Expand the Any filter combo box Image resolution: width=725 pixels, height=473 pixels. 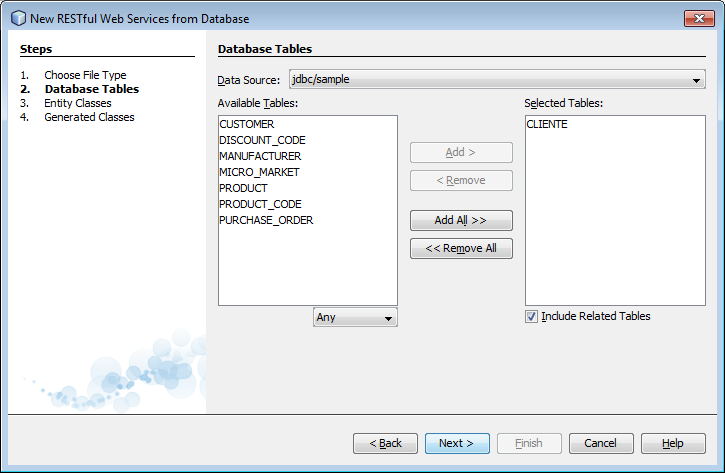(356, 317)
